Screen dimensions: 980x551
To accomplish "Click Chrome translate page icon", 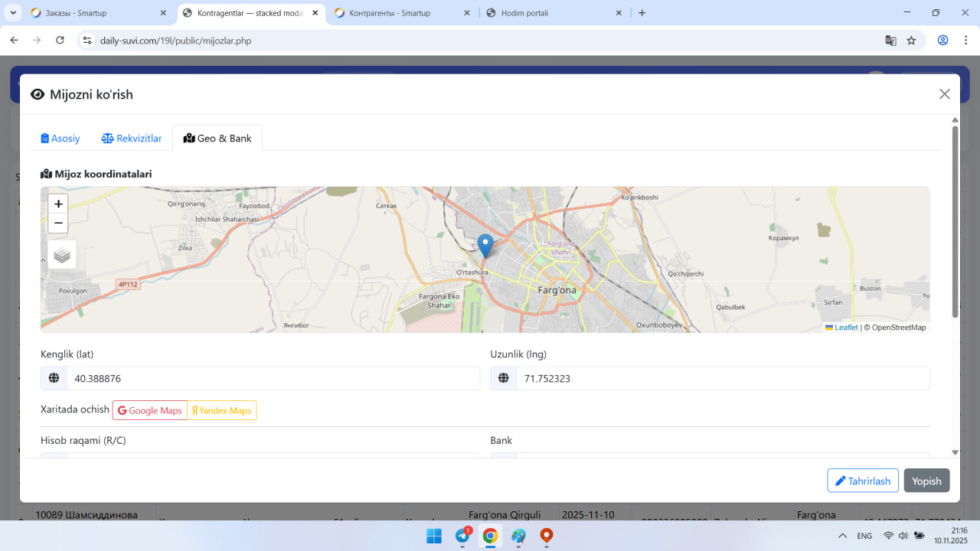I will coord(890,41).
